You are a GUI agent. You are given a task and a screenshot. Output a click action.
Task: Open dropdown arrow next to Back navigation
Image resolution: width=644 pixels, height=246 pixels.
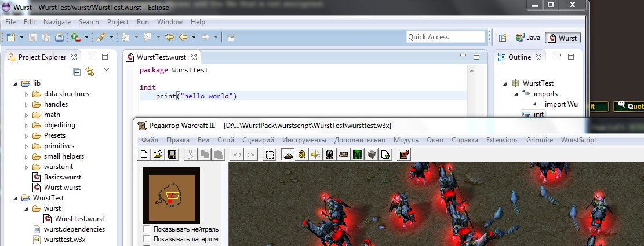pyautogui.click(x=194, y=37)
